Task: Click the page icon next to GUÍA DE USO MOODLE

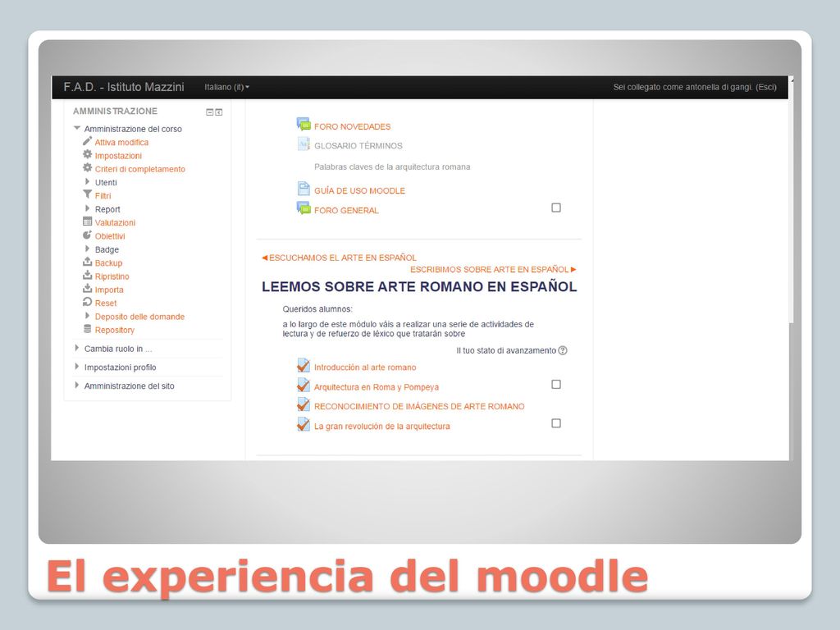Action: click(x=304, y=189)
